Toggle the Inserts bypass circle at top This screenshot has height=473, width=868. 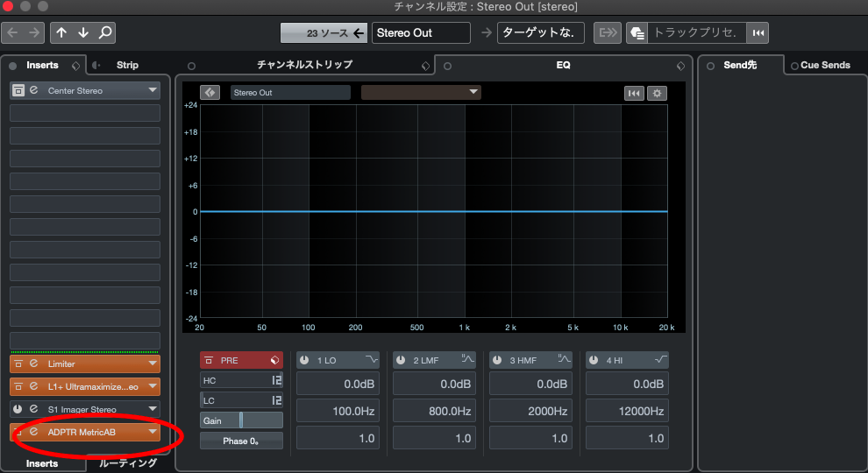pos(12,66)
